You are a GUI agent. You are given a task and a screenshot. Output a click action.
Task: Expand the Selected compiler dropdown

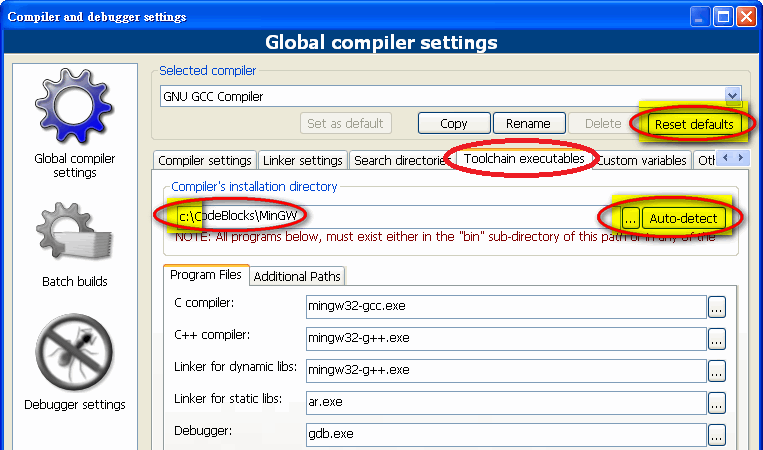733,96
